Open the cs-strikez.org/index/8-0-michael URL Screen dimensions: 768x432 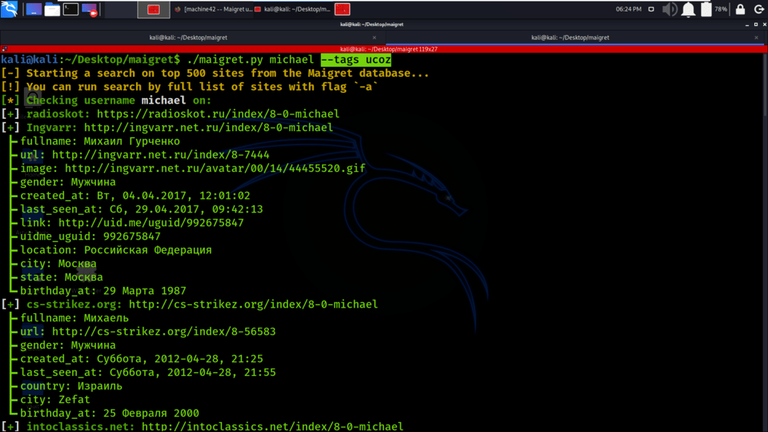[x=253, y=305]
